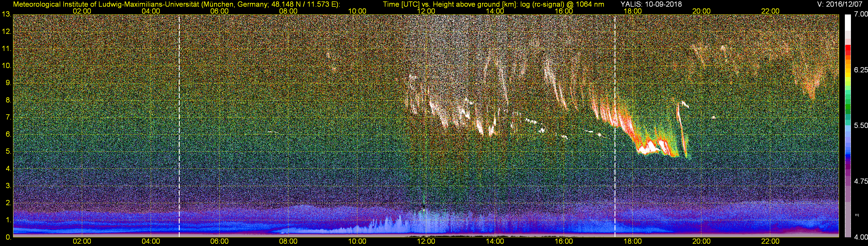This screenshot has height=246, width=868.
Task: Click the 11 km height axis label
Action: (x=6, y=49)
